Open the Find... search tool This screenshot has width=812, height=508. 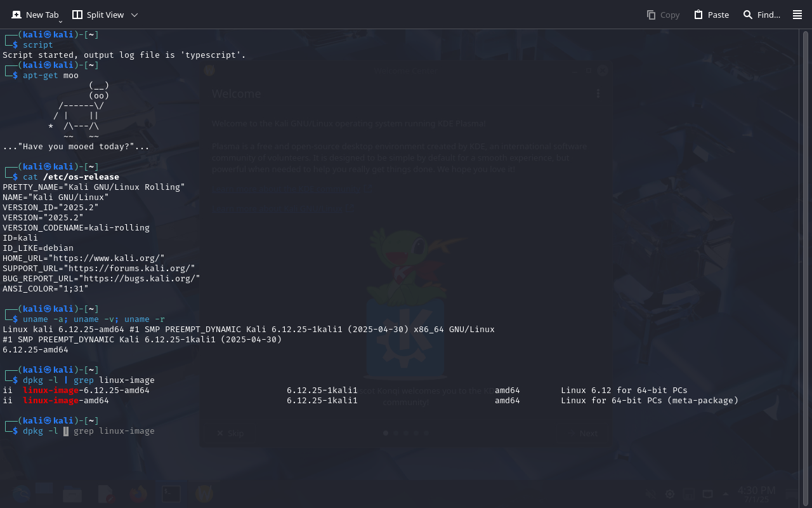[x=761, y=15]
